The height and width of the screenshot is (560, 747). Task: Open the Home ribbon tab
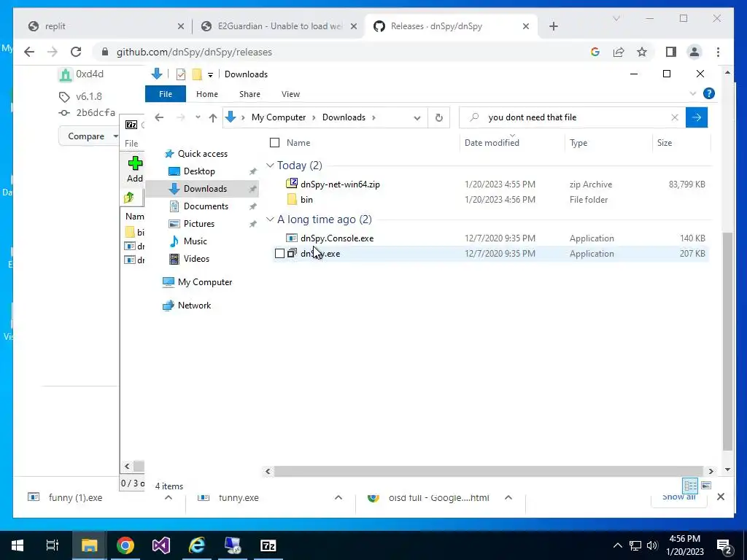click(x=206, y=94)
